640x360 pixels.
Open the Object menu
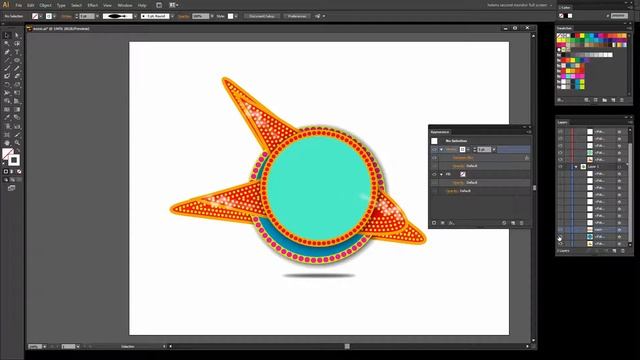coord(45,5)
